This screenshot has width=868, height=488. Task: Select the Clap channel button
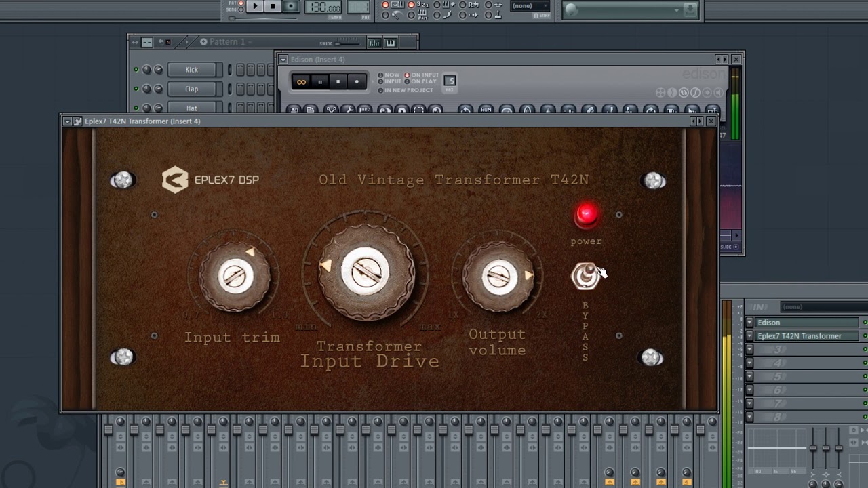click(192, 89)
